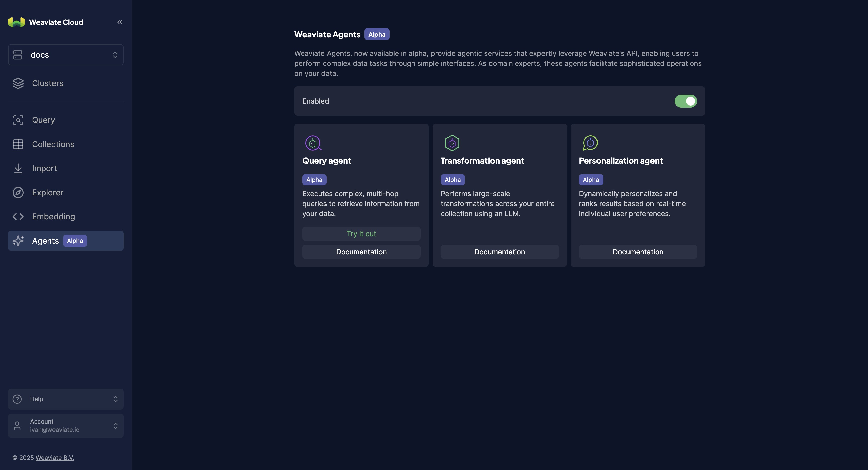Click the Collections table icon
The height and width of the screenshot is (470, 868).
[18, 144]
